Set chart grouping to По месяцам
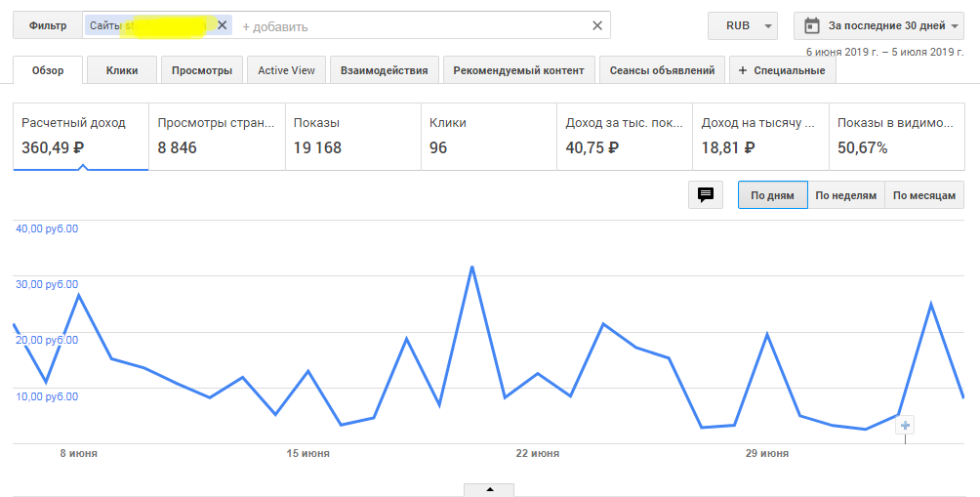The width and height of the screenshot is (980, 497). [924, 195]
